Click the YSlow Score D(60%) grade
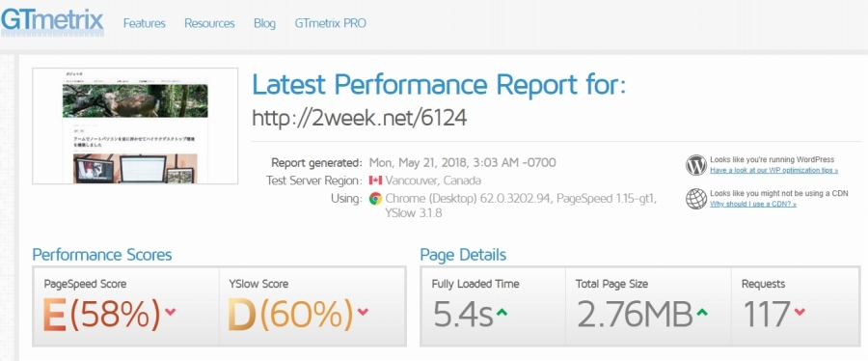 point(290,314)
